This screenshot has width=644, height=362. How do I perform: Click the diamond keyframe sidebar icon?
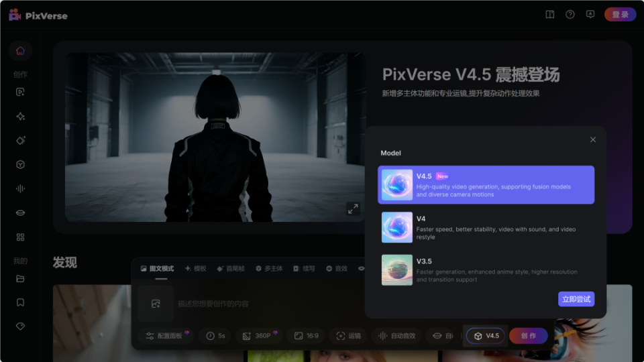(x=20, y=141)
